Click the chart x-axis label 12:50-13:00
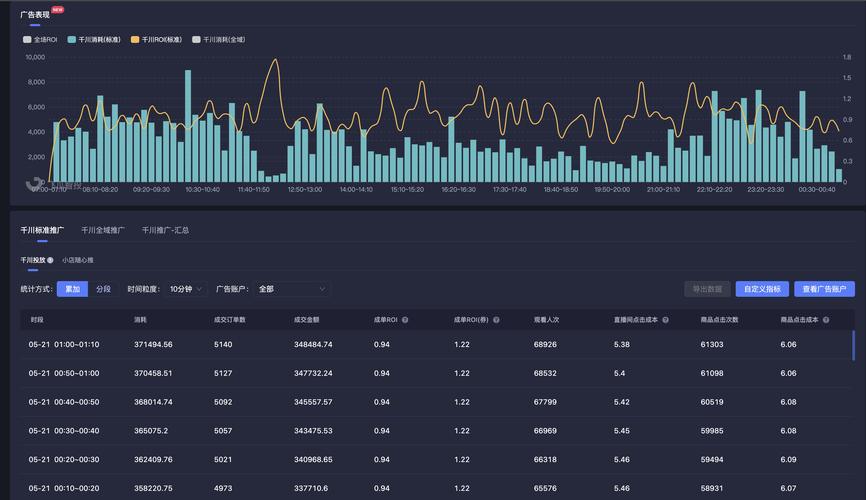Screen dimensions: 866x500 tap(304, 190)
